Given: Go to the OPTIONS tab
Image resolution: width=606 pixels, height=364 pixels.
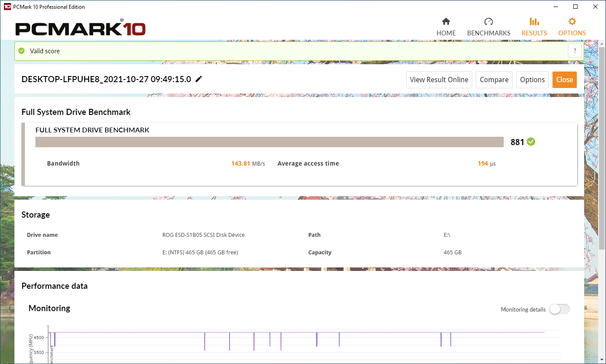Looking at the screenshot, I should click(x=572, y=27).
